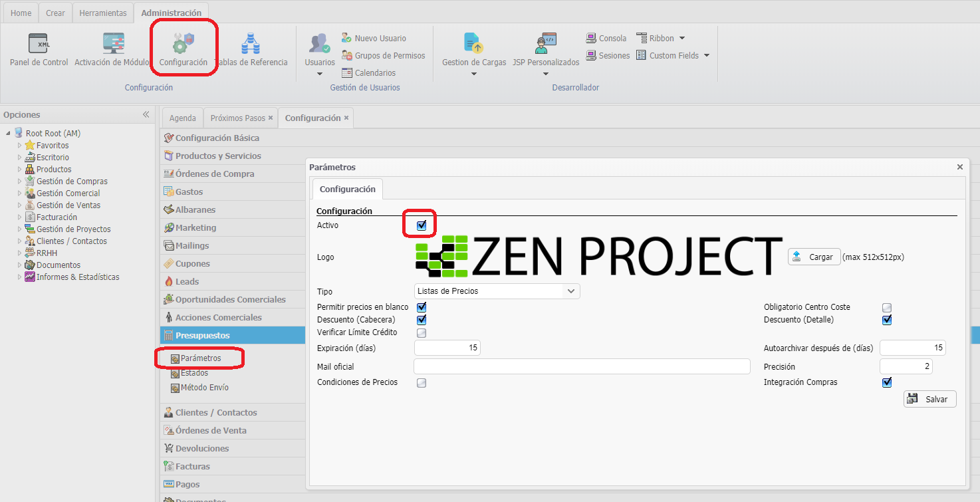Viewport: 980px width, 502px height.
Task: Expand the Gestión de Ventas tree node
Action: (19, 205)
